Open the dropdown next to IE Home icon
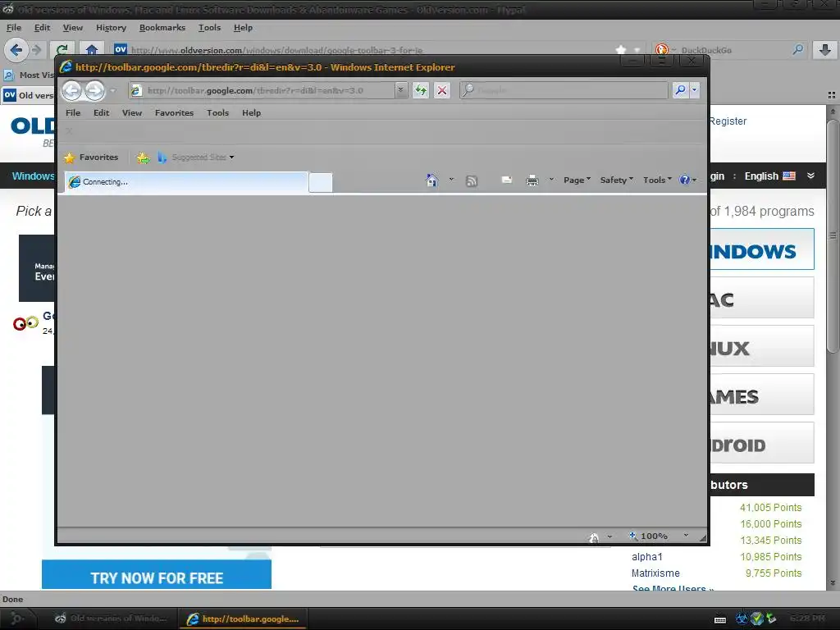The height and width of the screenshot is (630, 840). (452, 180)
